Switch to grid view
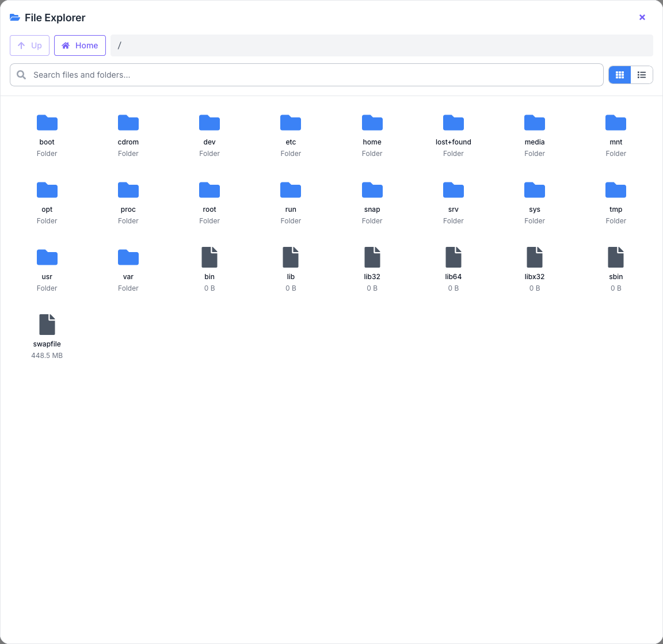This screenshot has height=644, width=663. pyautogui.click(x=619, y=75)
